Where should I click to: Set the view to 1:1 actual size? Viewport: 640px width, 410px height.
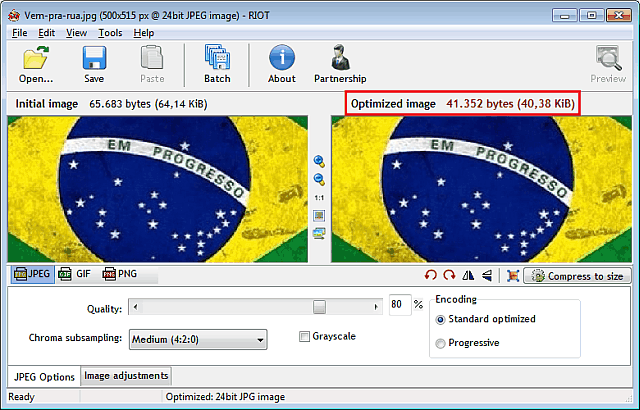click(319, 198)
